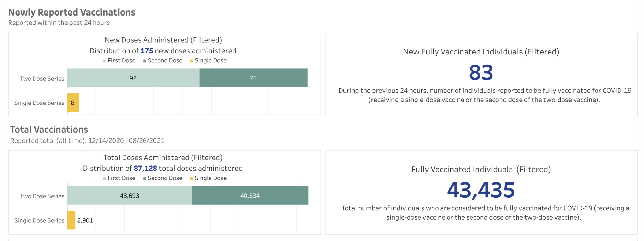Select the yellow bar beside 2,901
Screen dimensions: 644x241
[71, 220]
